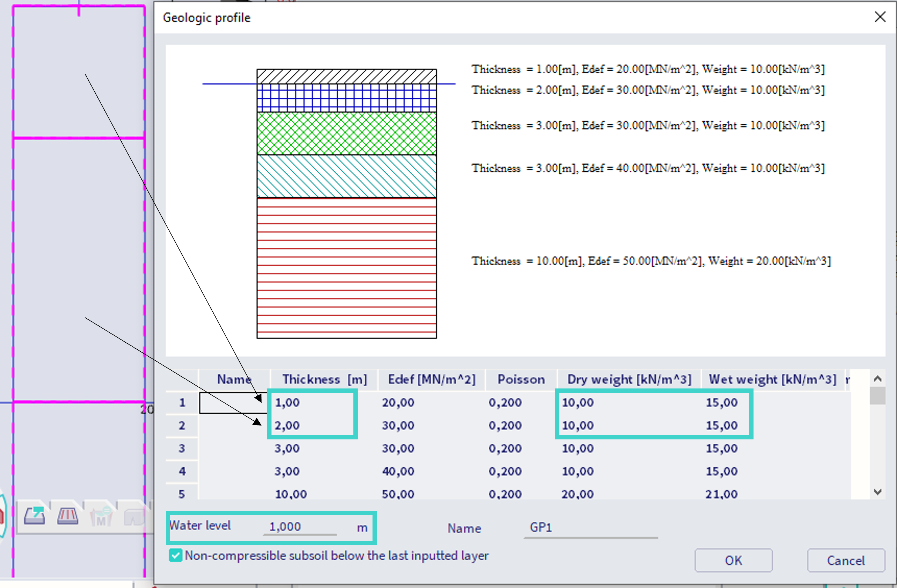Select the export soil profile toolbar icon
Viewport: 897px width, 588px height.
tap(34, 516)
